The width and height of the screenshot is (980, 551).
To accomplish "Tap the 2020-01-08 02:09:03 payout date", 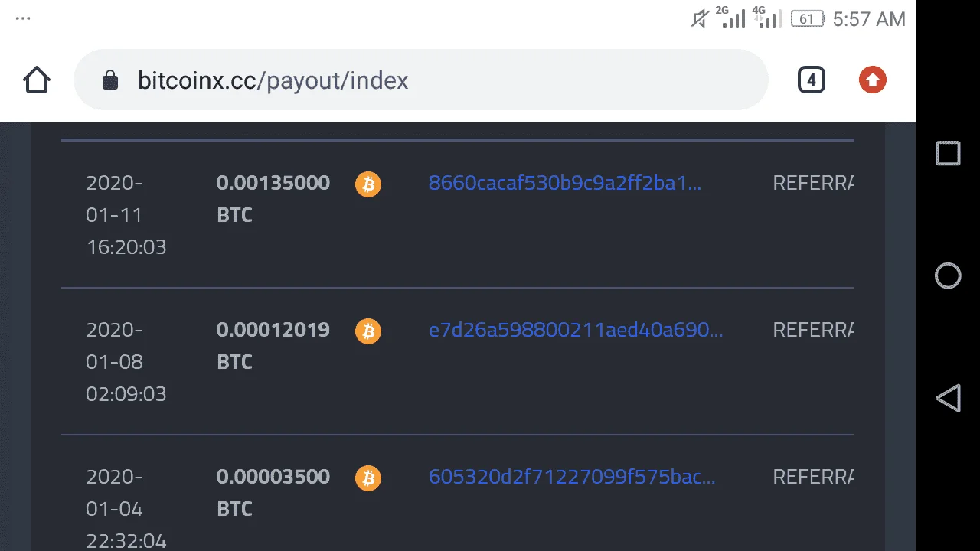I will [x=126, y=362].
